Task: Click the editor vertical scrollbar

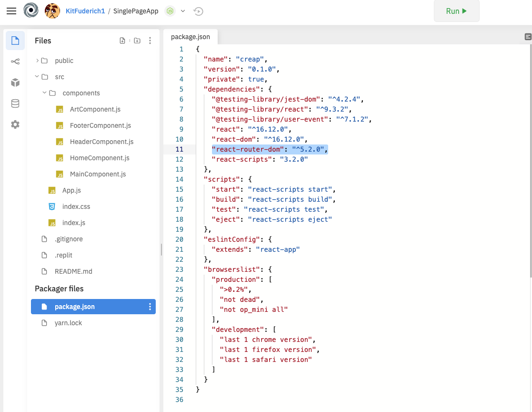Action: [530, 161]
